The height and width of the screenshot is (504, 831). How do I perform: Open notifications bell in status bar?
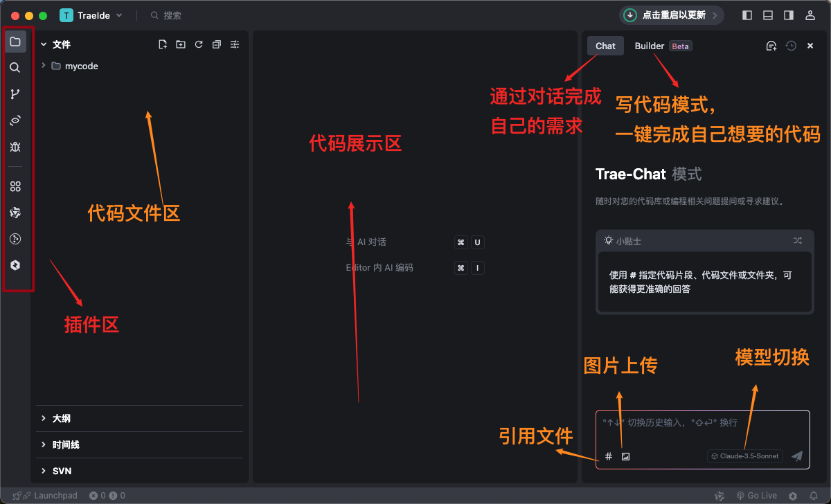pos(813,496)
